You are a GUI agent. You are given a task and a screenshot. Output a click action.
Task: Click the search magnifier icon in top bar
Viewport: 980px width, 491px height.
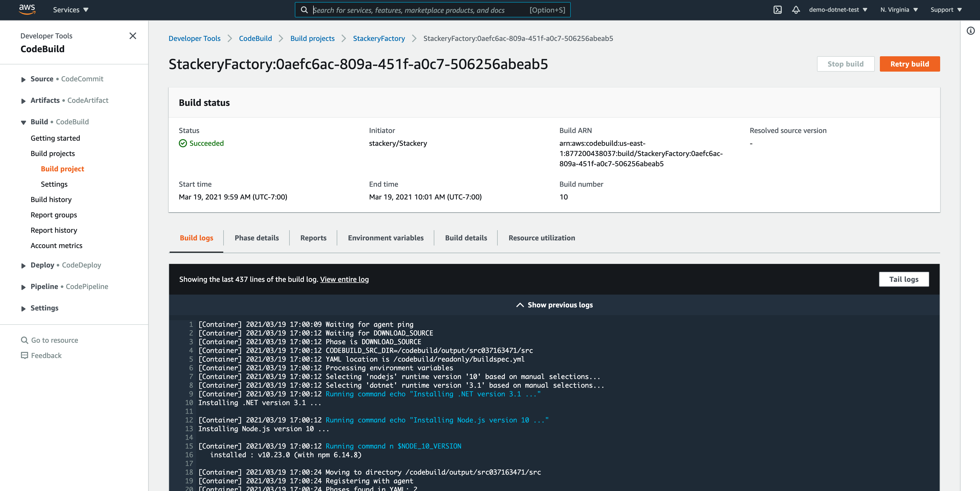tap(304, 10)
